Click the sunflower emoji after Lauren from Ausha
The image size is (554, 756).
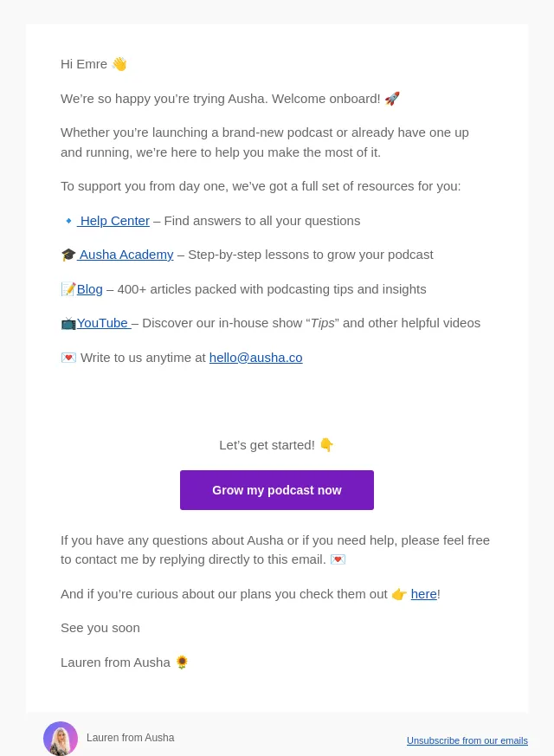(x=182, y=662)
